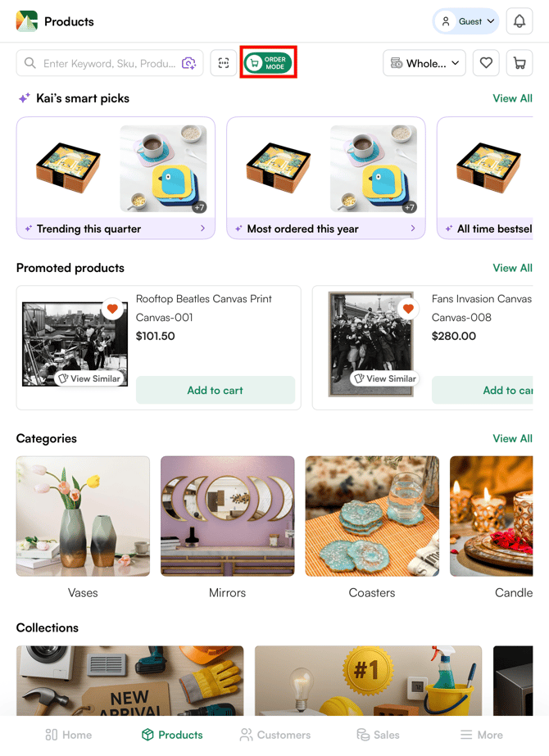Toggle Order Mode on
The image size is (549, 756).
click(269, 62)
